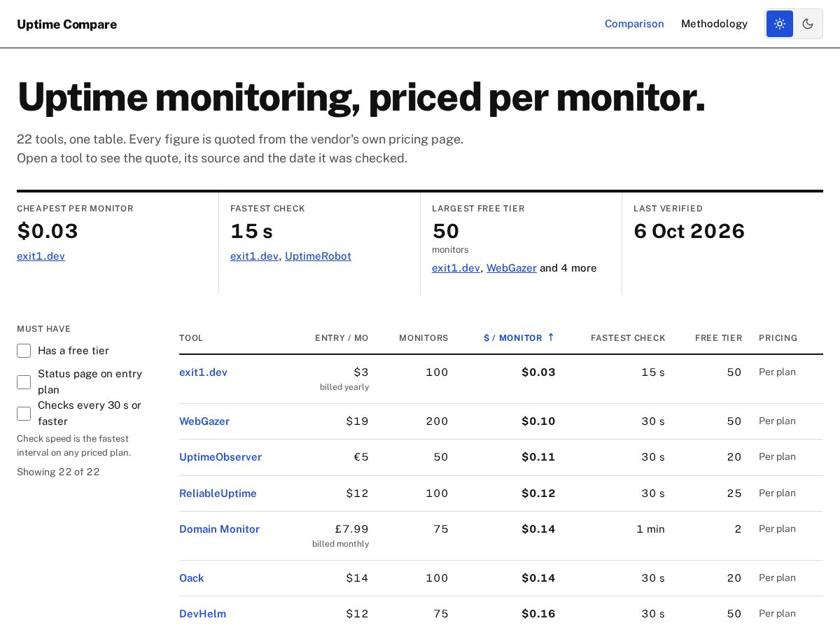Open DevHelm tool details
Image resolution: width=840 pixels, height=630 pixels.
(202, 614)
